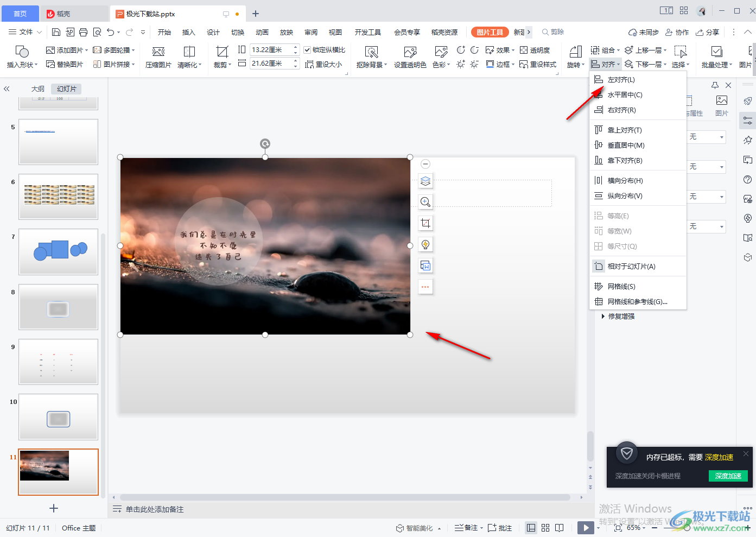Click the crop floating icon beside picture
Image resolution: width=756 pixels, height=537 pixels.
pos(425,223)
